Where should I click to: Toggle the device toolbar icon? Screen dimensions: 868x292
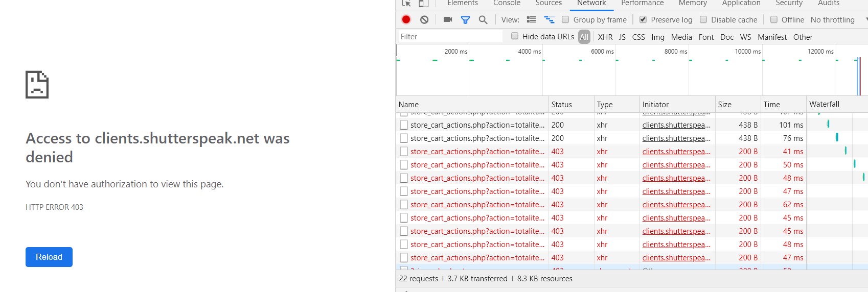pos(423,3)
